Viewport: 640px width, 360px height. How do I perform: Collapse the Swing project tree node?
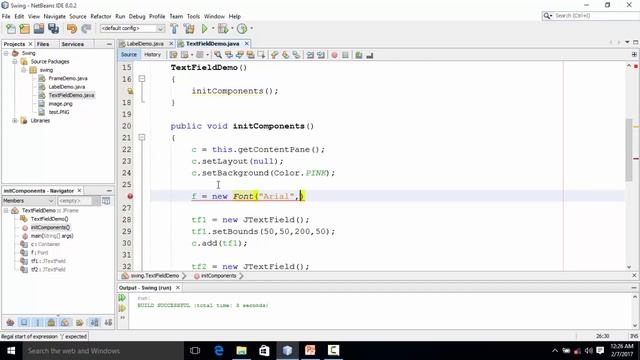[x=6, y=53]
